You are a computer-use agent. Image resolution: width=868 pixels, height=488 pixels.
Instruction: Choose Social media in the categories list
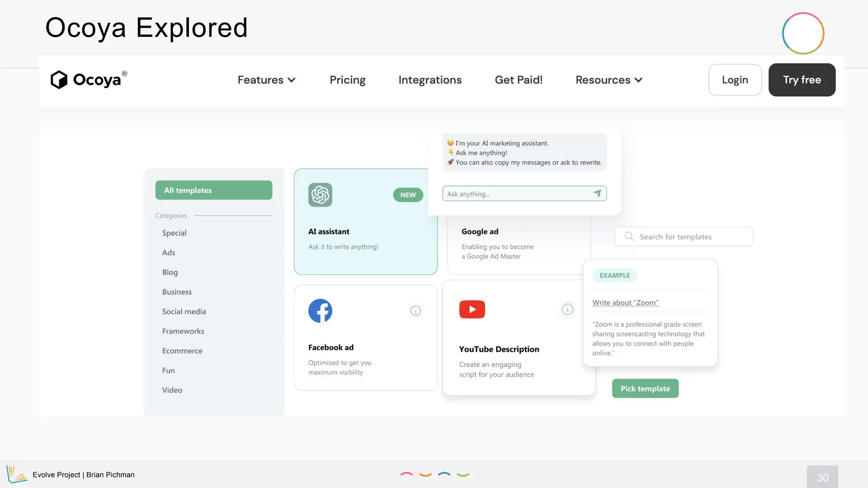click(184, 311)
